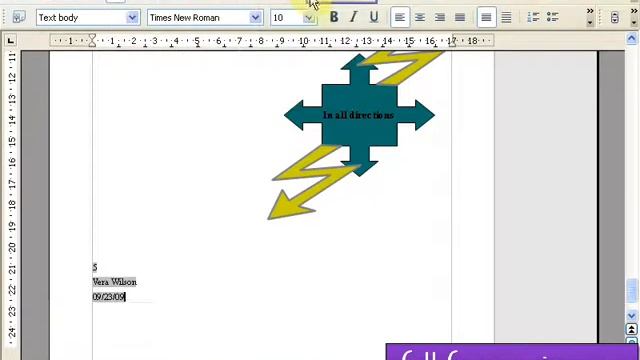Click the icon in the far-right toolbar
Viewport: 640px width, 360px height.
(615, 18)
